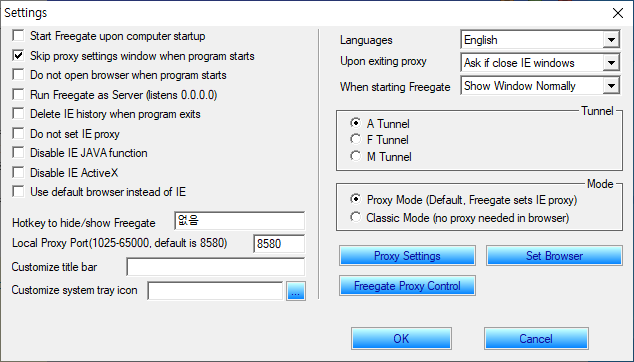
Task: Choose Classic Mode option
Action: (x=355, y=217)
